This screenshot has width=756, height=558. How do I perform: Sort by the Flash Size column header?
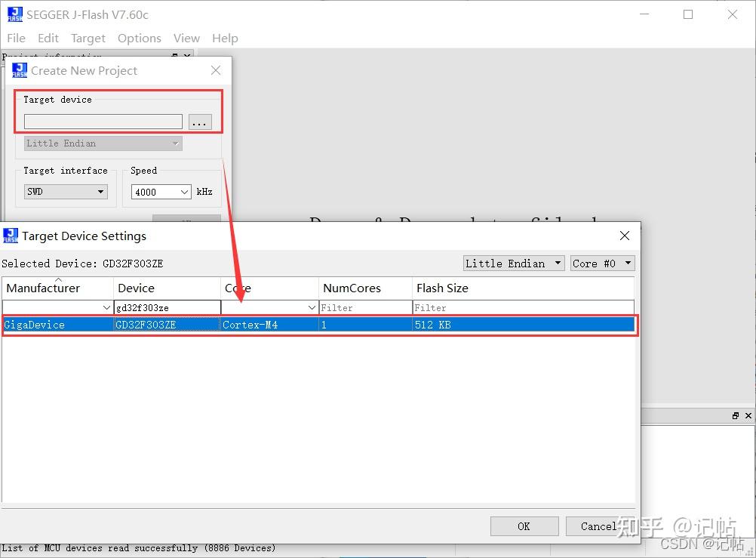click(x=523, y=288)
